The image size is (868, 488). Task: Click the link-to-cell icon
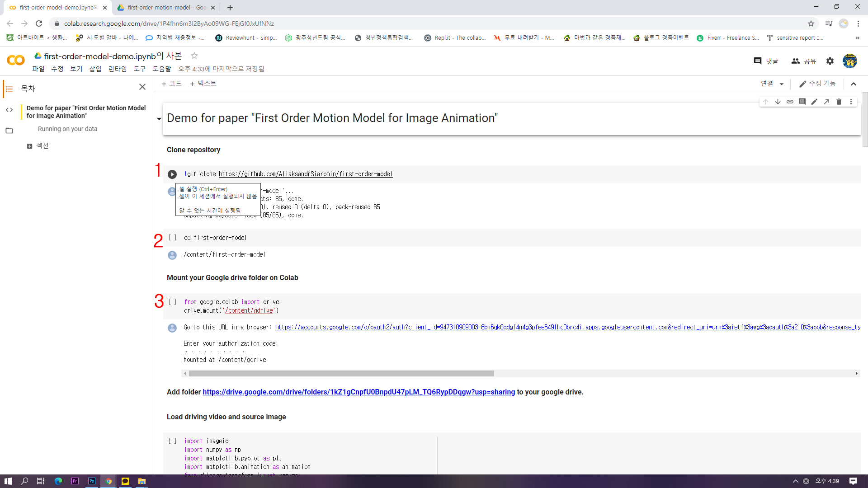pyautogui.click(x=790, y=102)
